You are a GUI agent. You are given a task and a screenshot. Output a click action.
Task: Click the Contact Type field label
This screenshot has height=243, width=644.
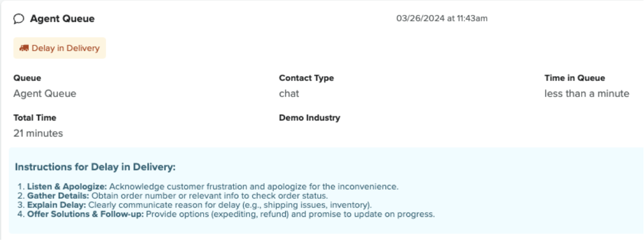pyautogui.click(x=306, y=78)
